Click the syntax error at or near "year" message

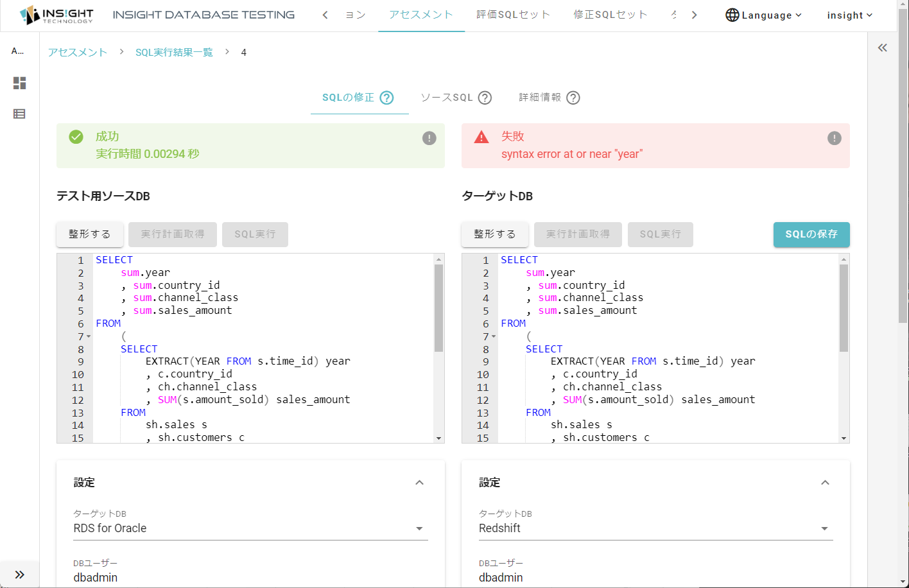click(x=572, y=154)
